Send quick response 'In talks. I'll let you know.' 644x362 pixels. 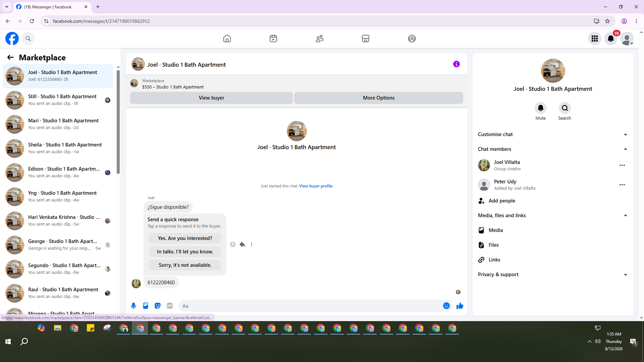[x=185, y=252]
